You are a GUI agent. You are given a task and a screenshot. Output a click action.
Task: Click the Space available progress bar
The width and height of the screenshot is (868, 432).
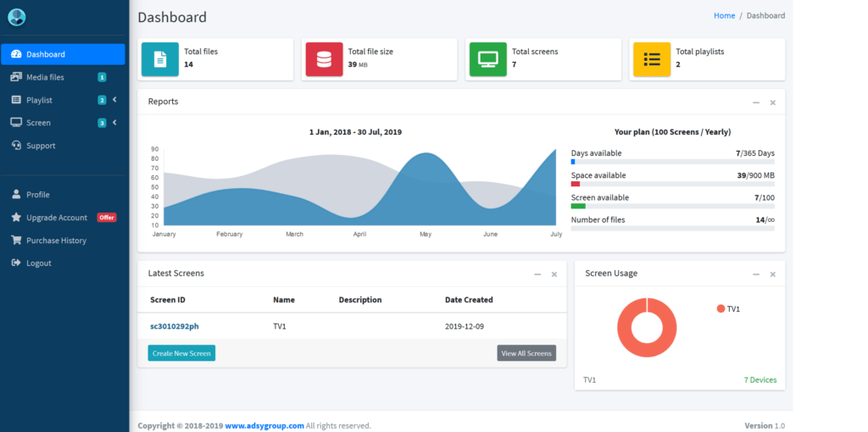coord(672,184)
